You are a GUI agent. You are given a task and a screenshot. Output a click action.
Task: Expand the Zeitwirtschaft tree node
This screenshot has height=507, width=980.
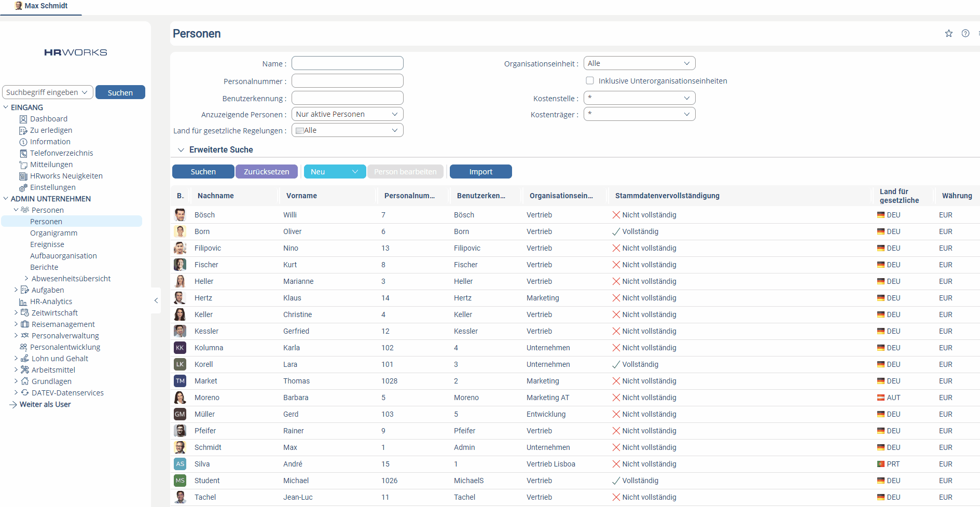pos(16,313)
